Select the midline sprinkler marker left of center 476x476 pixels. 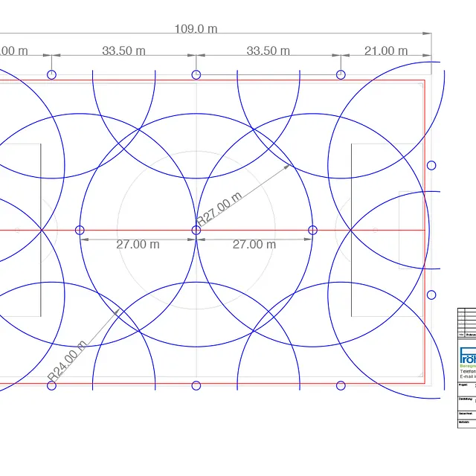pos(80,231)
